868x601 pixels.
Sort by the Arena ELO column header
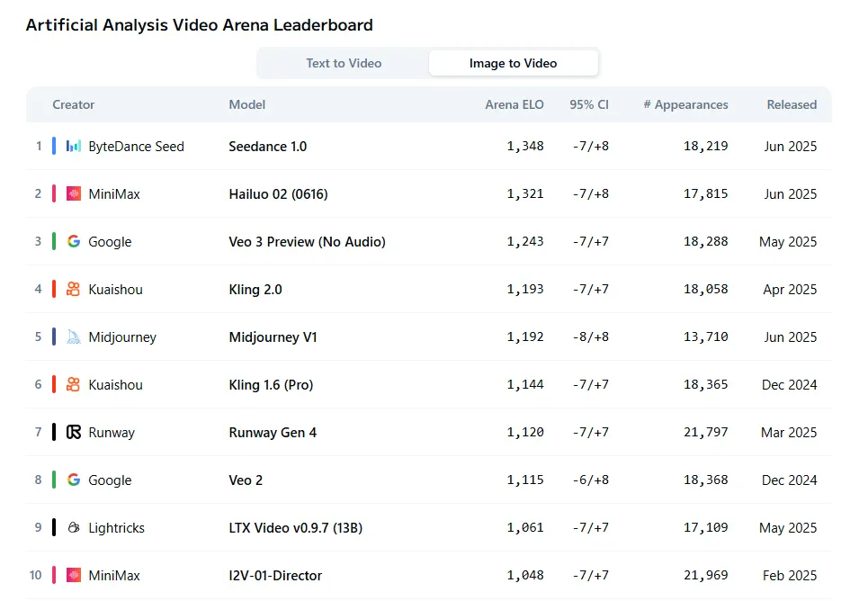pyautogui.click(x=515, y=104)
